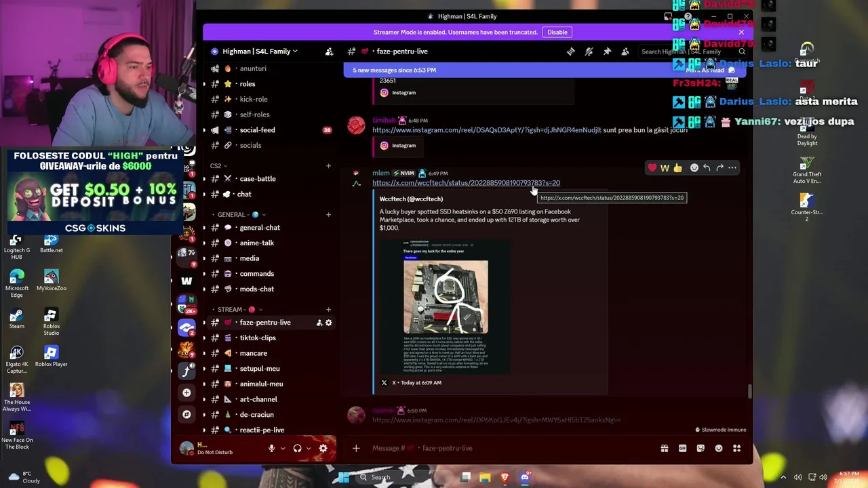Open the setupul-meu channel
Screen dimensions: 868x488
click(271, 369)
